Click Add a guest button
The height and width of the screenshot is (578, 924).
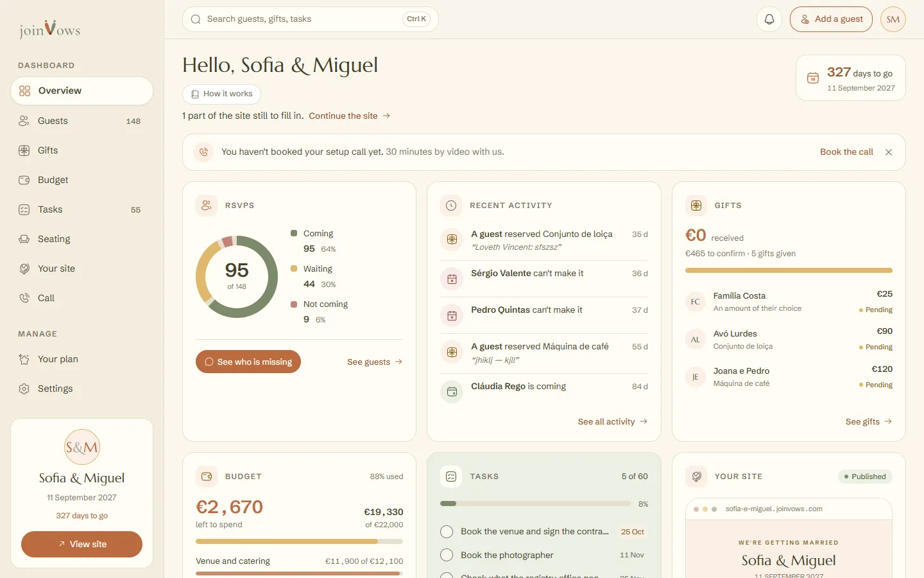click(x=831, y=19)
